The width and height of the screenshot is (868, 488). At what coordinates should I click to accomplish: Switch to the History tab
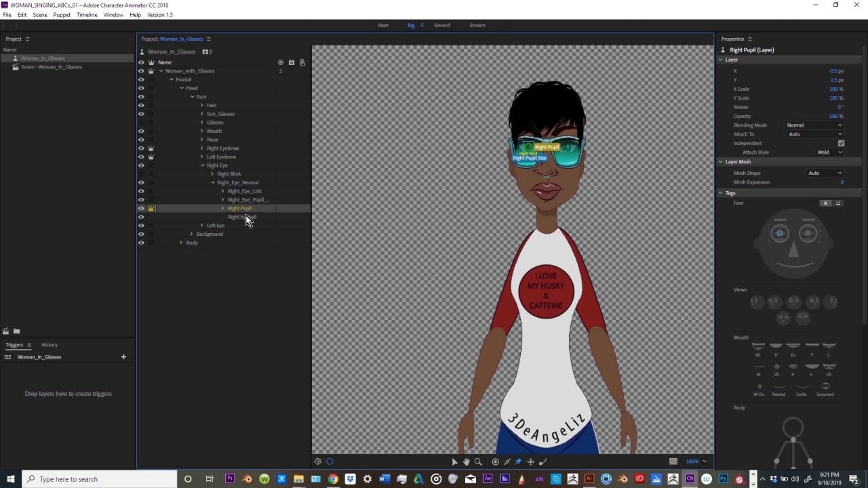(x=50, y=345)
